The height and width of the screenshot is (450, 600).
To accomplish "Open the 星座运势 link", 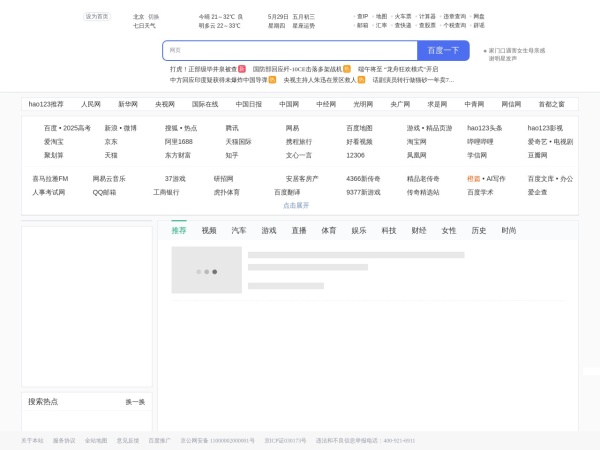I will (303, 26).
